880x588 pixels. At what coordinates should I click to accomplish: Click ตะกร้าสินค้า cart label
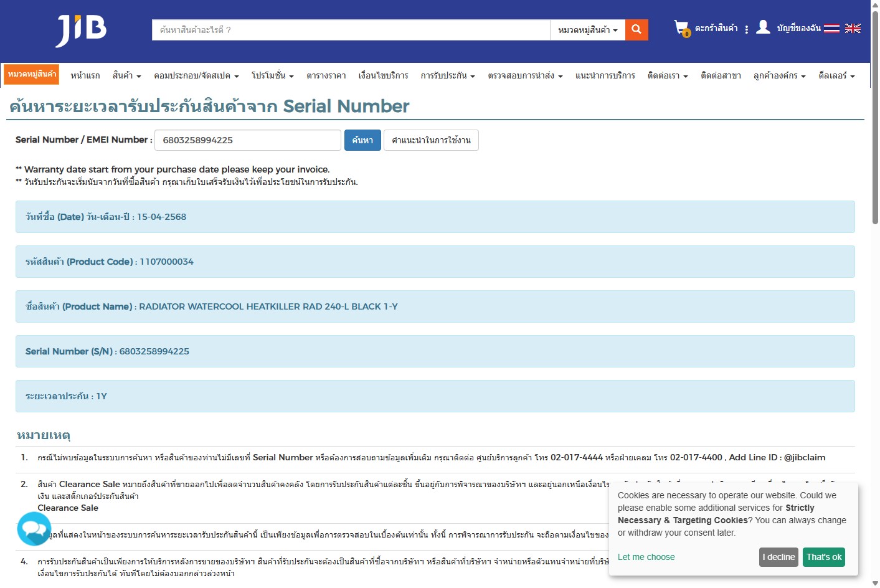[x=716, y=28]
